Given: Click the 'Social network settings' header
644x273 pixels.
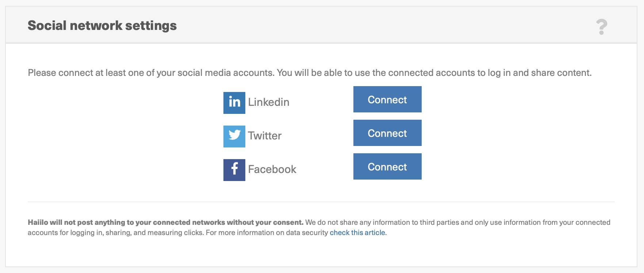Looking at the screenshot, I should point(102,25).
